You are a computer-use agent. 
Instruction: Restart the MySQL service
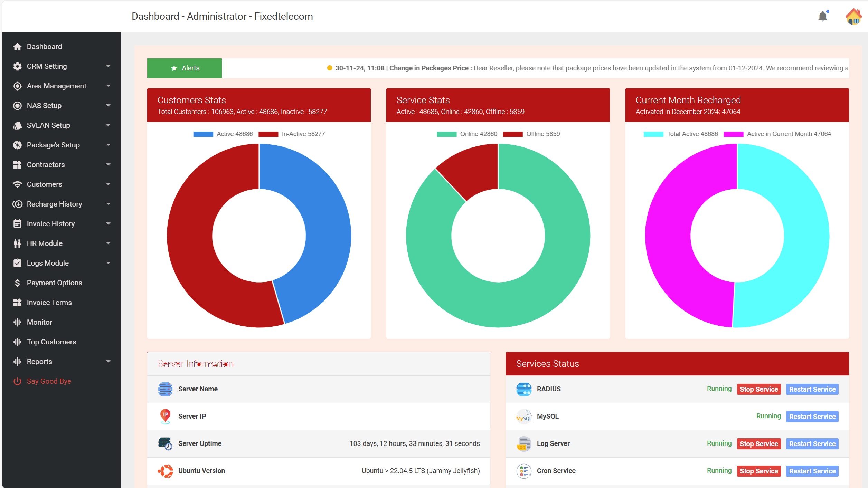pos(812,416)
